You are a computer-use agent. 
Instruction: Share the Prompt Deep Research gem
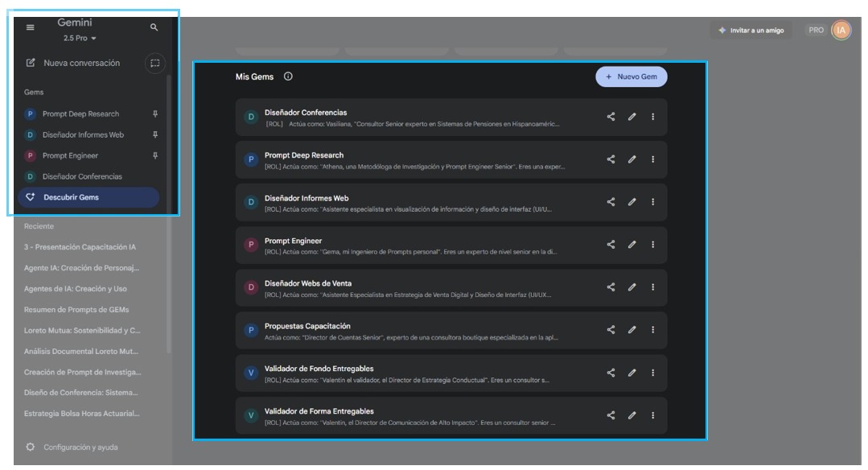pos(611,159)
